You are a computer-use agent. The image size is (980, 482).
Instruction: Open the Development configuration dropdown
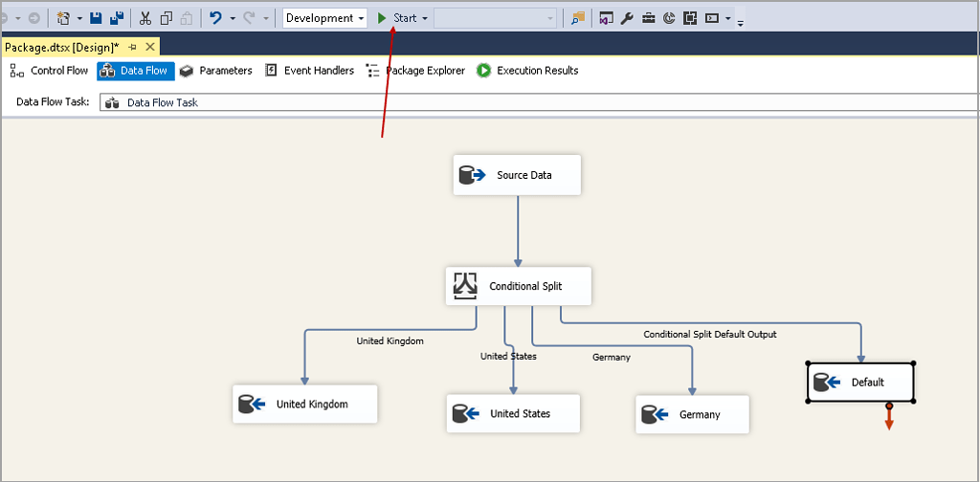pos(325,18)
